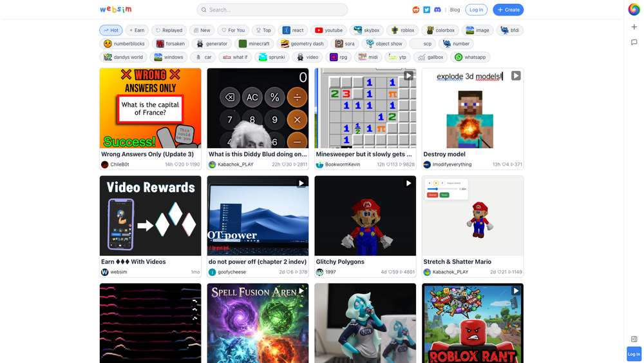Choose the dandys world tag chip
The image size is (644, 363).
pos(123,57)
